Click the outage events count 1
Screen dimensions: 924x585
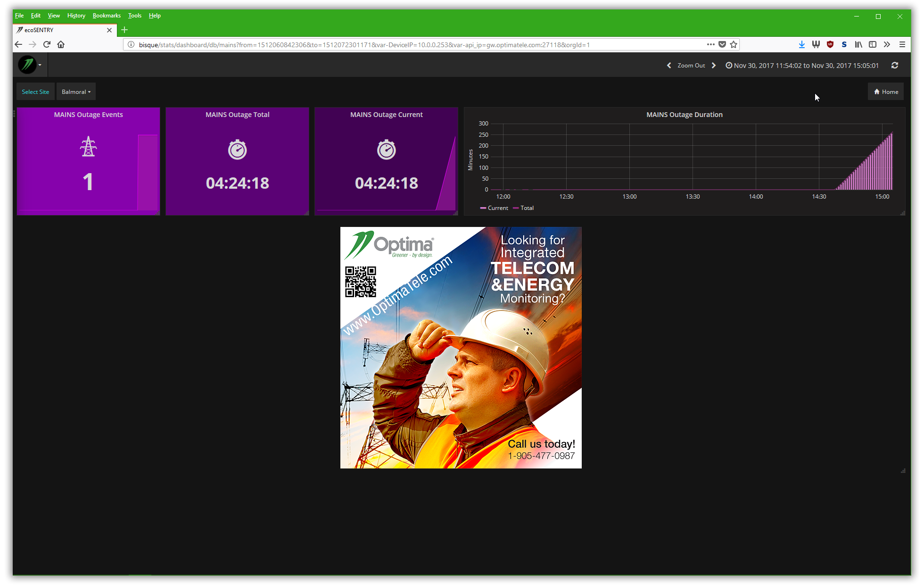pyautogui.click(x=88, y=182)
